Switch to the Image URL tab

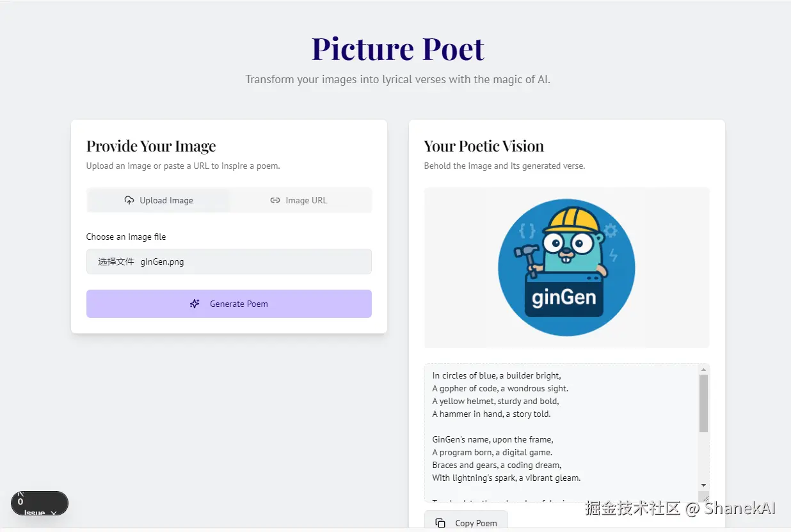point(299,200)
